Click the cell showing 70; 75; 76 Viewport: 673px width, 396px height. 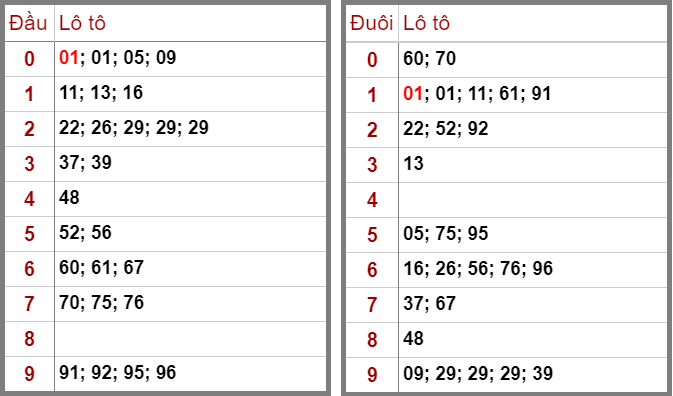click(x=190, y=304)
